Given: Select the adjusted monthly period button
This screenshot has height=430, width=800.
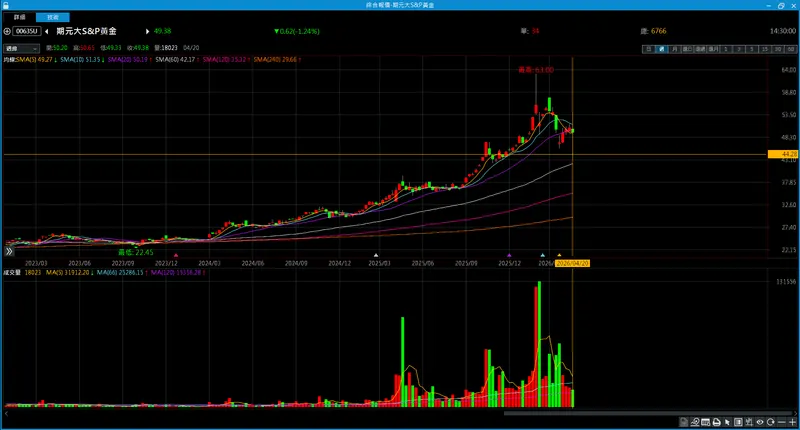Looking at the screenshot, I should (x=713, y=49).
